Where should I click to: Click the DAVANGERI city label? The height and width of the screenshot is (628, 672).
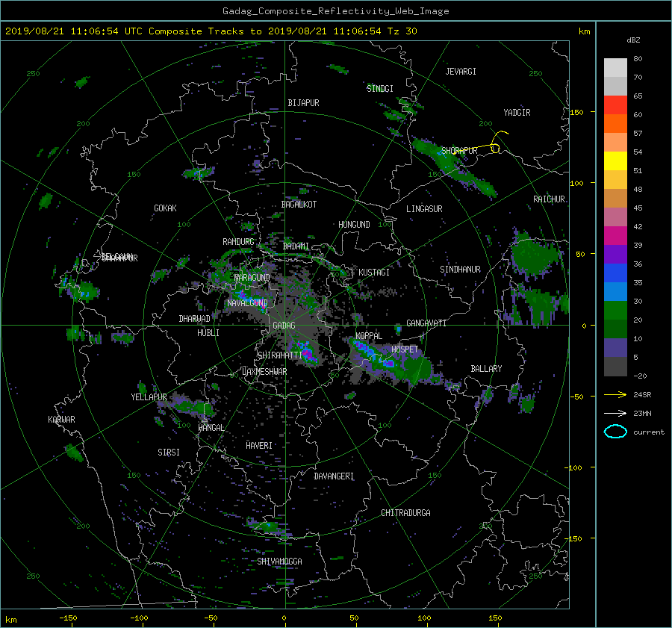[334, 476]
